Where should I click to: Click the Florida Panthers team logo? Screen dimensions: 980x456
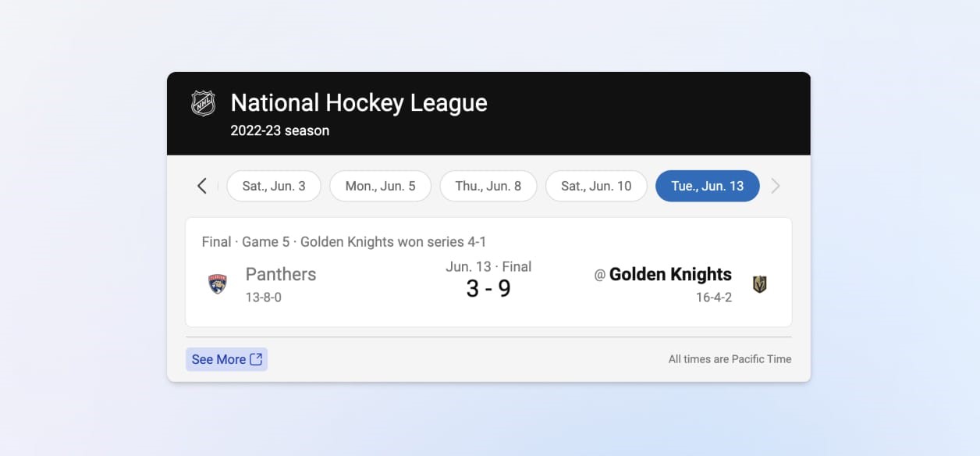(x=218, y=284)
